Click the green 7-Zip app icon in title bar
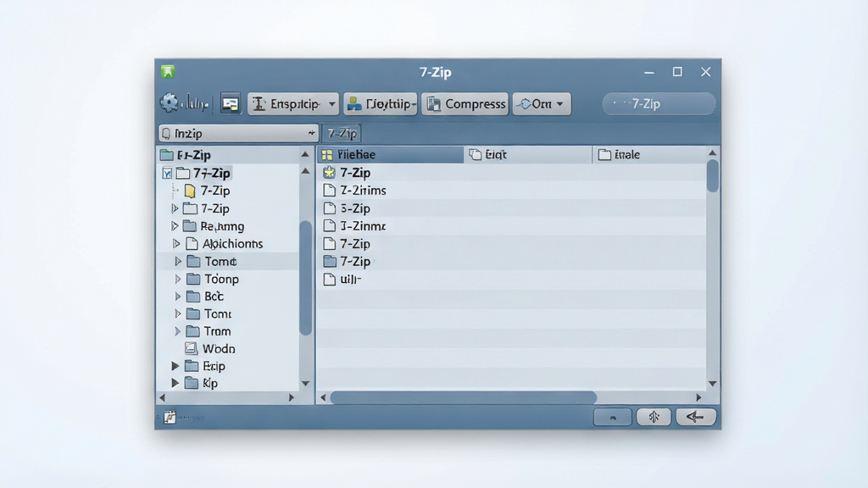 tap(168, 71)
